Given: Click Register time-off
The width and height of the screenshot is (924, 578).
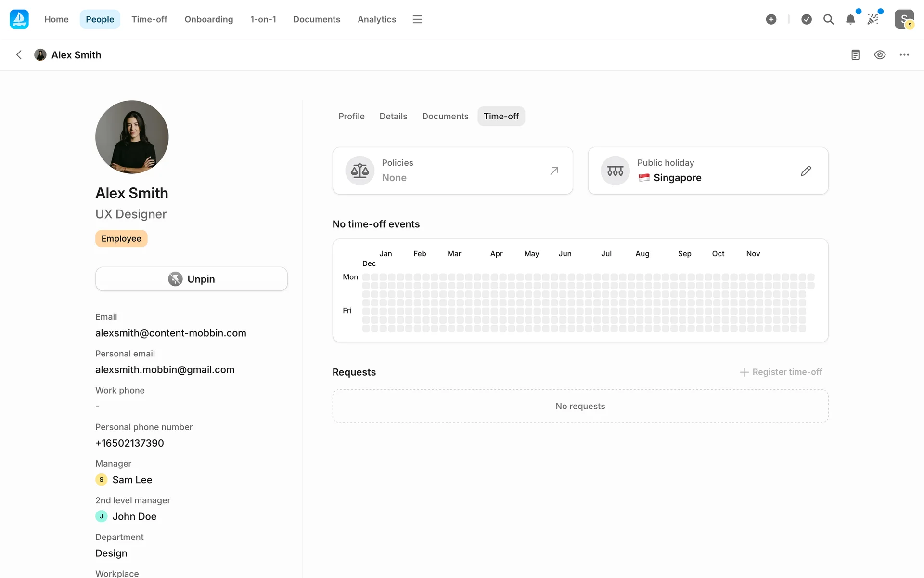Looking at the screenshot, I should pos(781,372).
